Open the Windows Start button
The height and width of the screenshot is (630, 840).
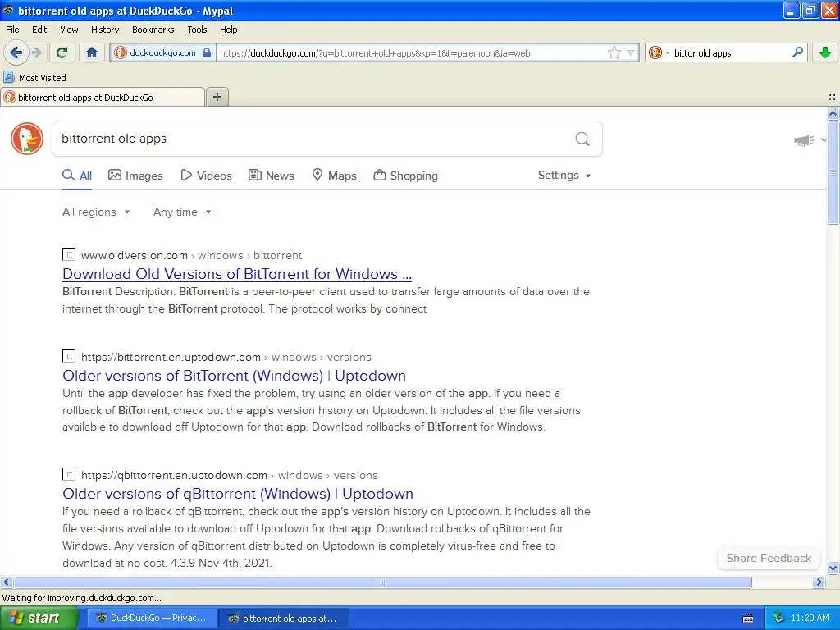pos(39,618)
